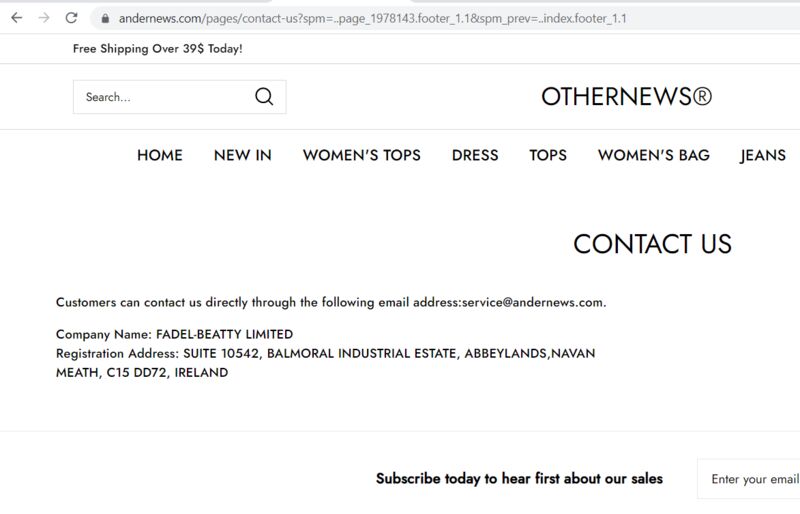Click MEATH, C15 DD72, IRELAND text
This screenshot has width=800, height=514.
(142, 373)
